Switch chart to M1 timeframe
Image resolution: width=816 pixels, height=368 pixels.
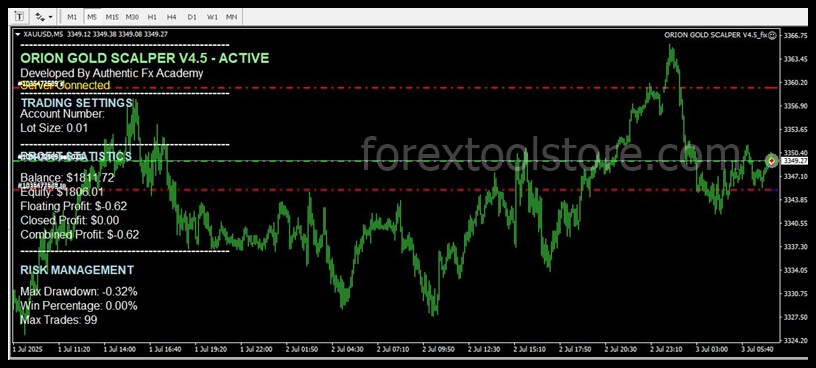(72, 17)
